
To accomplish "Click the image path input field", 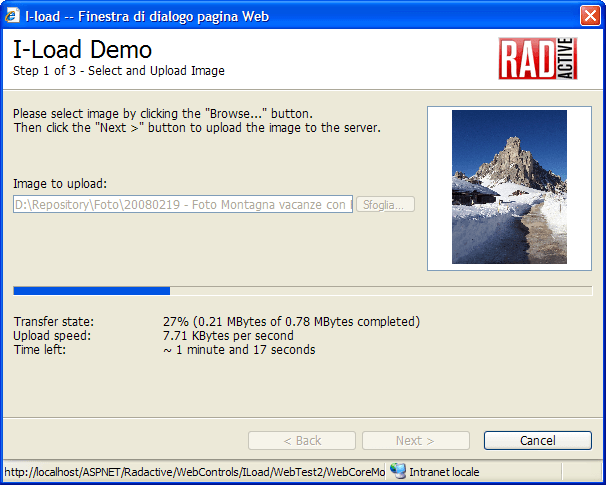I will pos(183,204).
